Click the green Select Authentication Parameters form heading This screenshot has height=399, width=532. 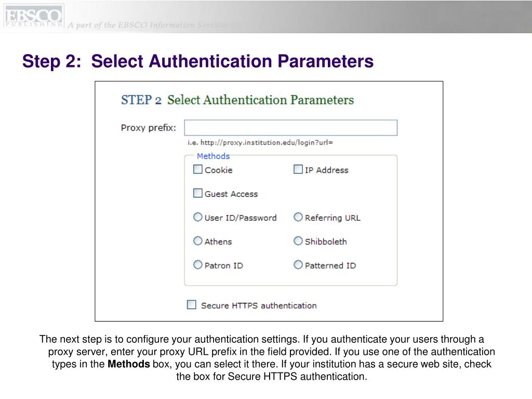tap(260, 100)
